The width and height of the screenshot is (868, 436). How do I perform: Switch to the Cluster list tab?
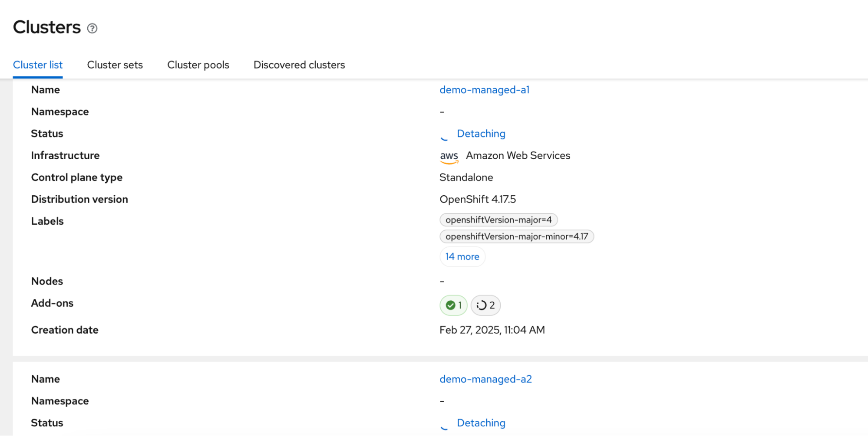pos(38,65)
